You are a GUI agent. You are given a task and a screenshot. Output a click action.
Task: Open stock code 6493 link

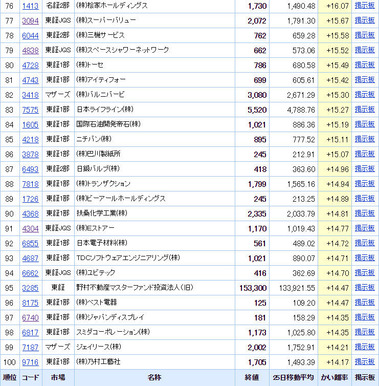[30, 169]
